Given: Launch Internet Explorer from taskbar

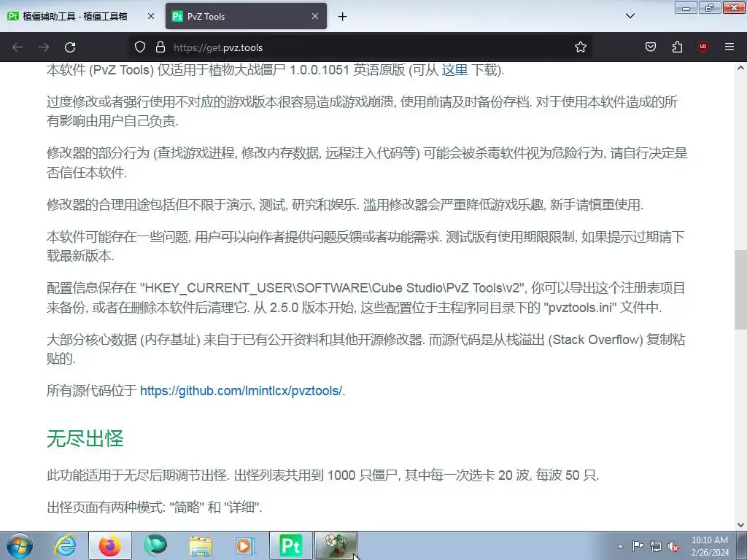Looking at the screenshot, I should click(x=65, y=545).
